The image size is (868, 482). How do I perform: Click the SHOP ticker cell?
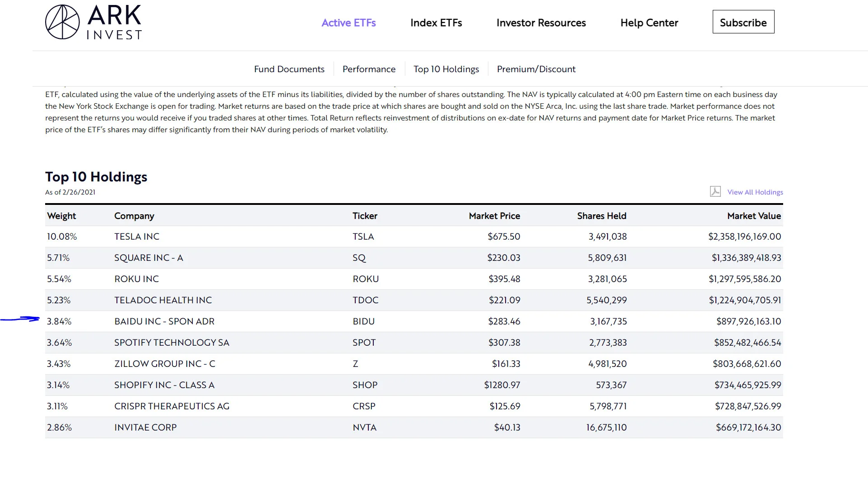click(365, 385)
